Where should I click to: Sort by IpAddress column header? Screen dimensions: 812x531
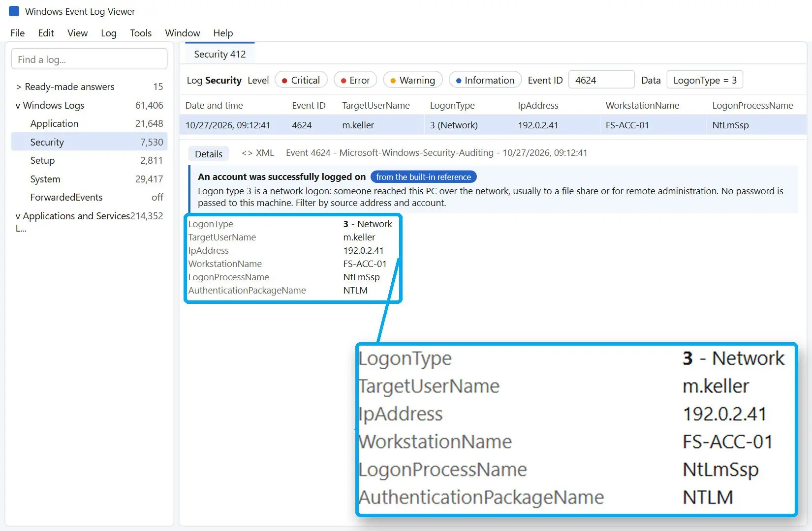pyautogui.click(x=538, y=106)
